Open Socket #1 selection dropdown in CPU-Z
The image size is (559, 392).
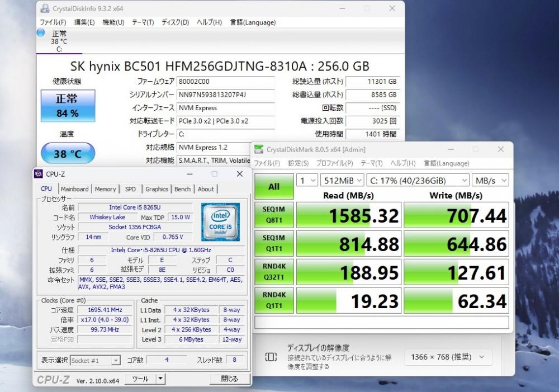pyautogui.click(x=95, y=361)
